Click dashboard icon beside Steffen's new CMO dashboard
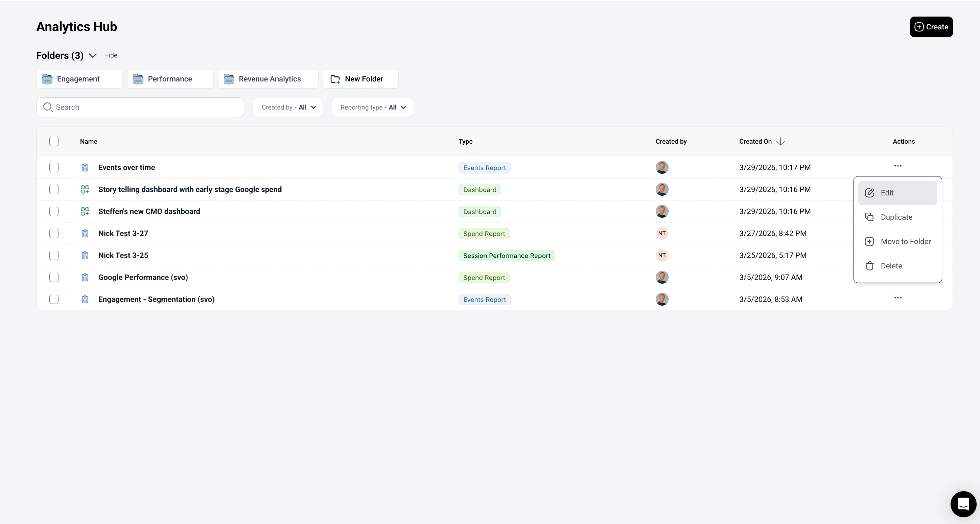Screen dimensions: 980x524 point(85,211)
